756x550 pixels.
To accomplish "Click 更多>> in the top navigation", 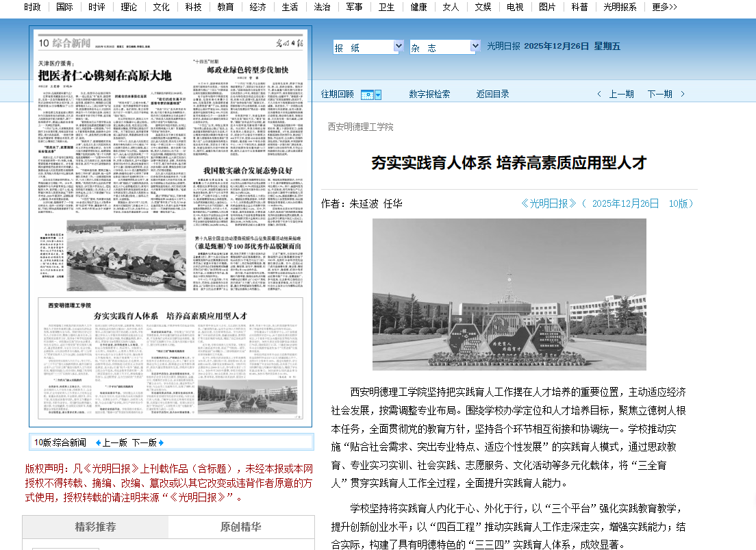I will [x=664, y=7].
